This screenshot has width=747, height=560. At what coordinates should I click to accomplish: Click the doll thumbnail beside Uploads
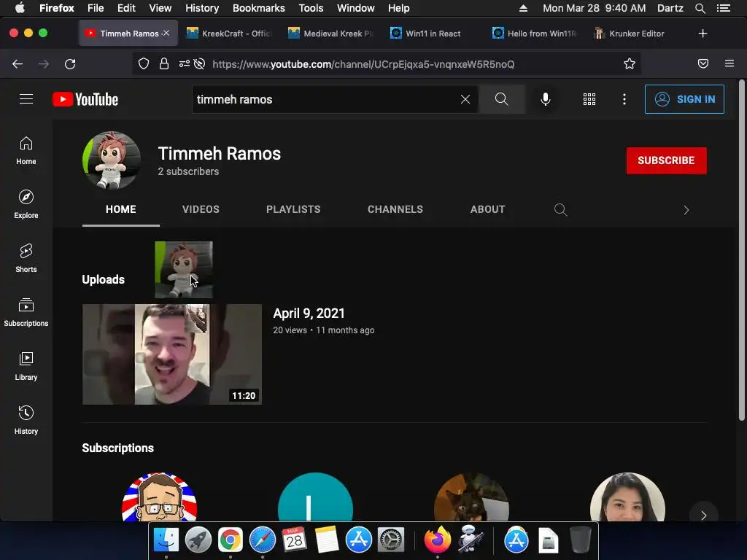point(184,270)
